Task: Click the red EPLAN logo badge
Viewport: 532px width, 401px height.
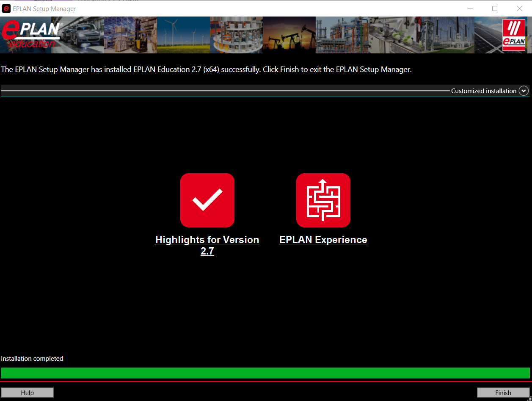Action: click(x=513, y=35)
